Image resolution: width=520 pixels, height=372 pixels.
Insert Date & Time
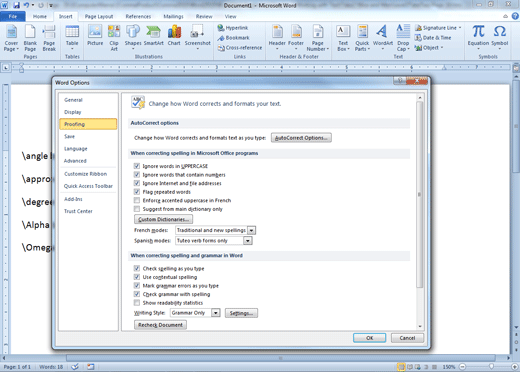click(x=433, y=38)
